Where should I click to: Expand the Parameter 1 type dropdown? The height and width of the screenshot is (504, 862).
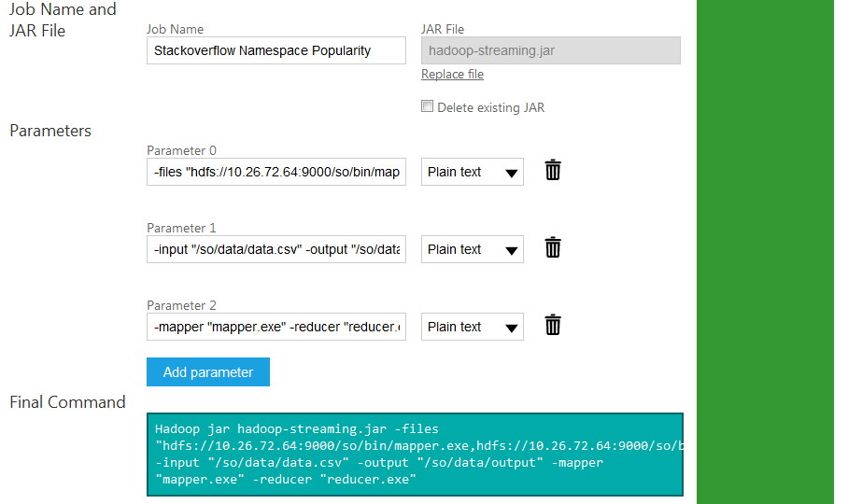473,249
